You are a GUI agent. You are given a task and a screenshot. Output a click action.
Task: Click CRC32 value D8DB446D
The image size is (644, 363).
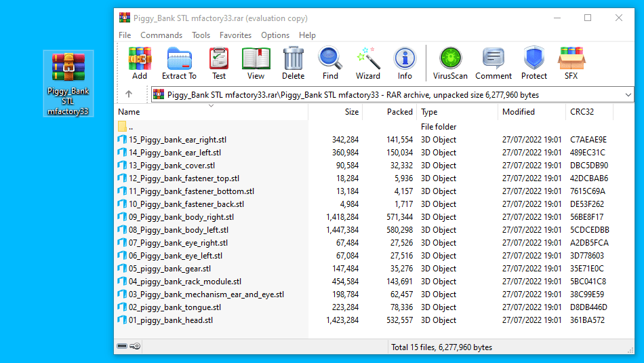click(x=588, y=307)
